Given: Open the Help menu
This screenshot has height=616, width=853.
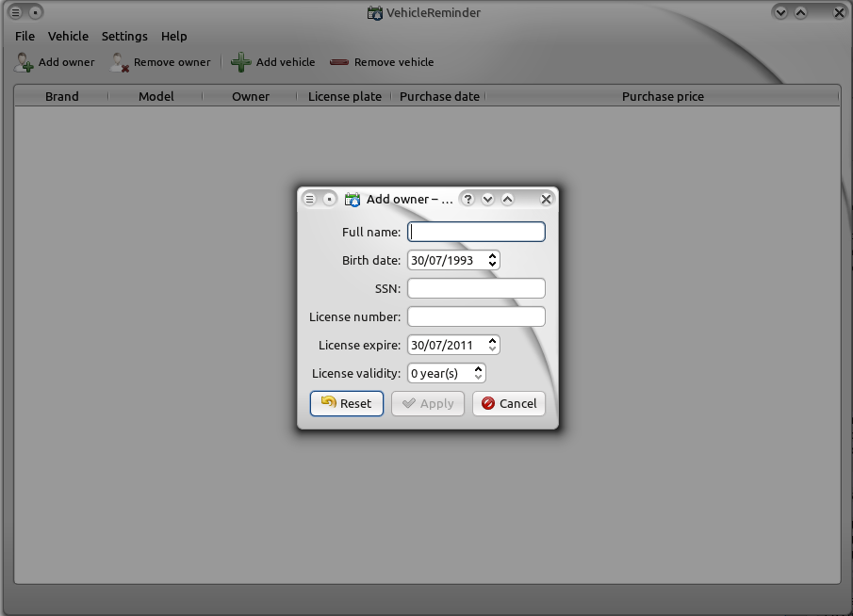Looking at the screenshot, I should click(174, 37).
